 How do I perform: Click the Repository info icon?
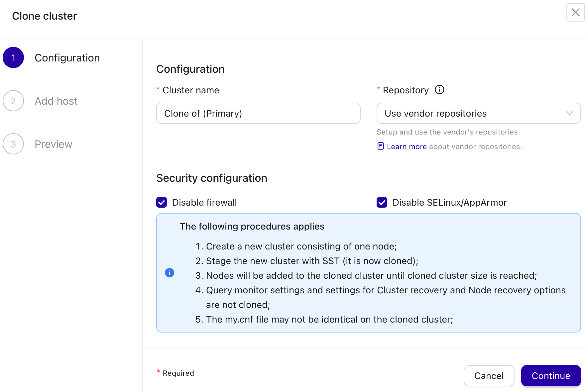[x=439, y=90]
